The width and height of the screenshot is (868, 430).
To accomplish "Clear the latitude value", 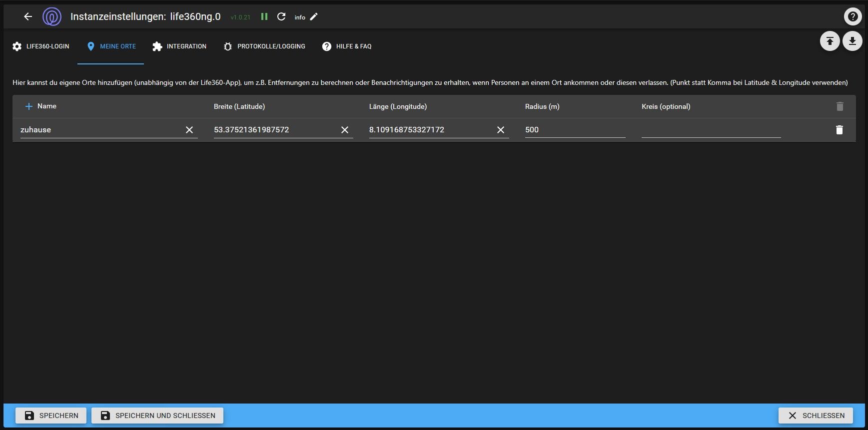I will [345, 130].
